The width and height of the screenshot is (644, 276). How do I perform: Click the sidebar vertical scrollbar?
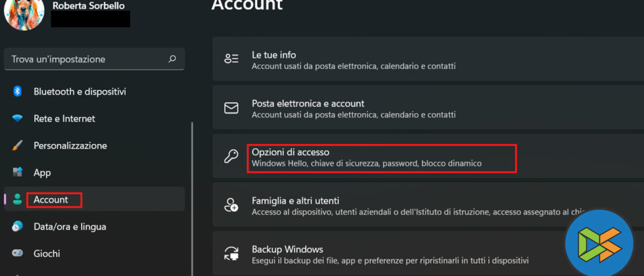click(192, 197)
